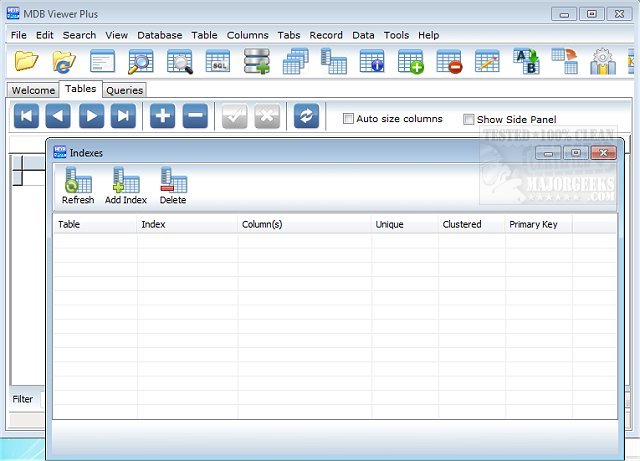Click the Unique column header

pyautogui.click(x=404, y=224)
